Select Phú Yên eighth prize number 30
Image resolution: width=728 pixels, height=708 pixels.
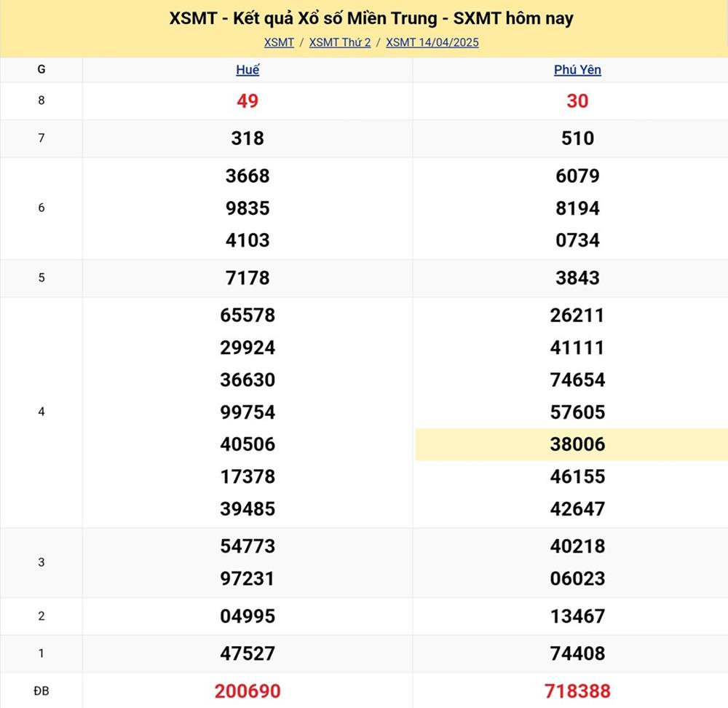(x=577, y=101)
